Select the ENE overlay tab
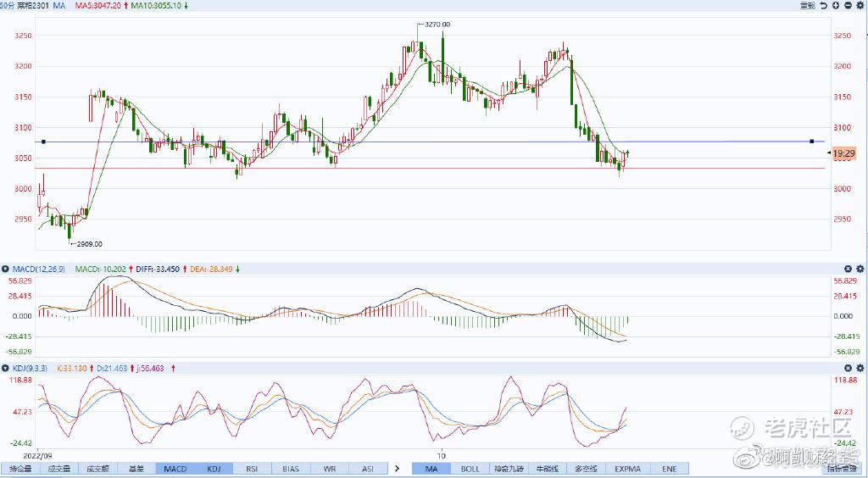868x478 pixels. (669, 469)
